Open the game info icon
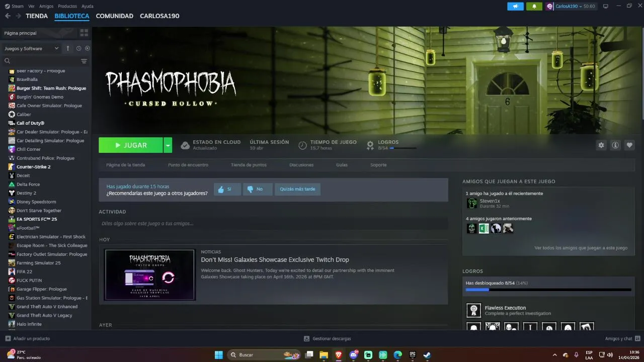 coord(615,145)
